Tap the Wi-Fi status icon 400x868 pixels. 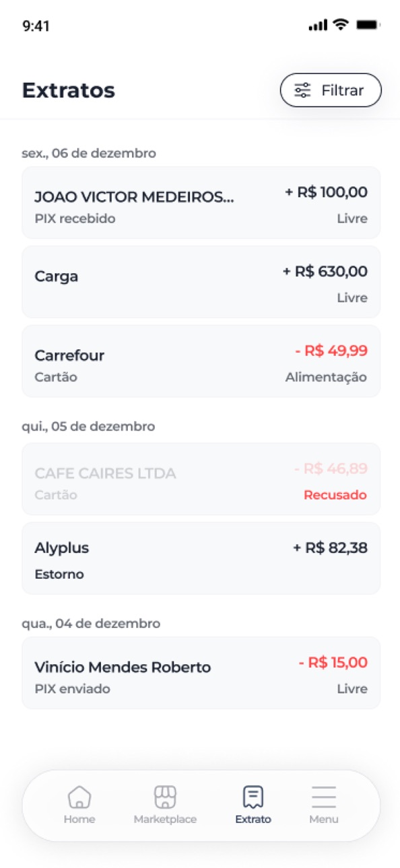click(x=341, y=26)
